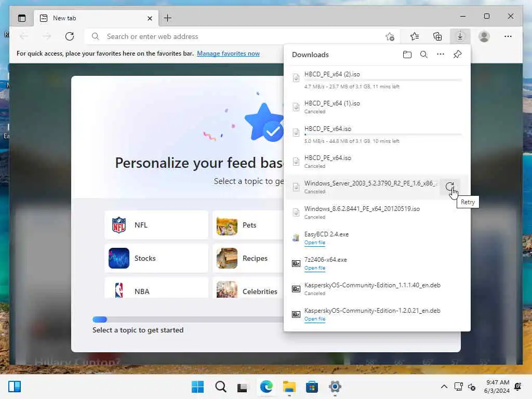Image resolution: width=532 pixels, height=399 pixels.
Task: Open the tab actions menu icon
Action: click(x=22, y=18)
